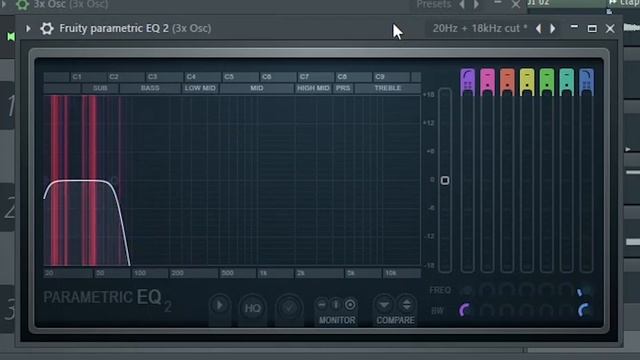Maximize the Fruity parametric EQ 2 window

pos(592,29)
